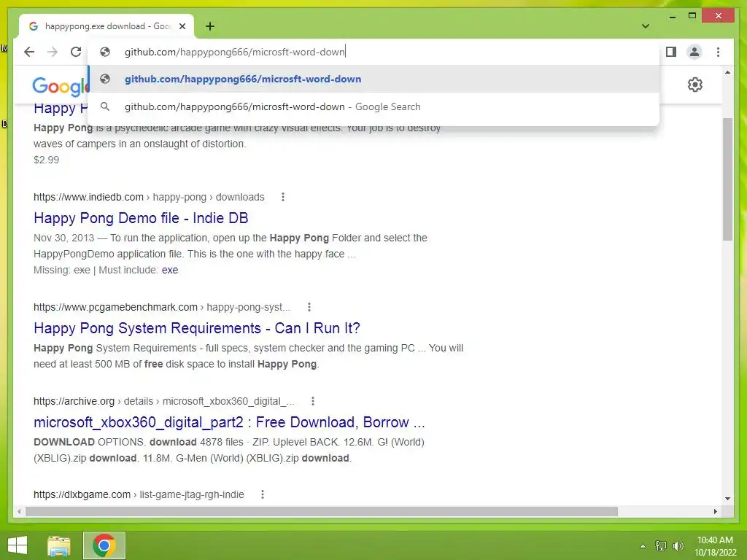Reload the current page

[x=76, y=52]
